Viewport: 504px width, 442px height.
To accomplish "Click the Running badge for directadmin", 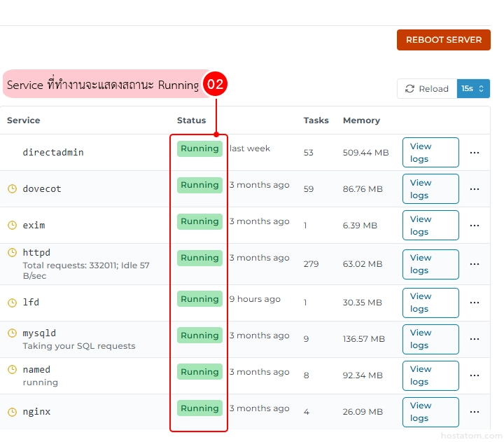I will (199, 149).
